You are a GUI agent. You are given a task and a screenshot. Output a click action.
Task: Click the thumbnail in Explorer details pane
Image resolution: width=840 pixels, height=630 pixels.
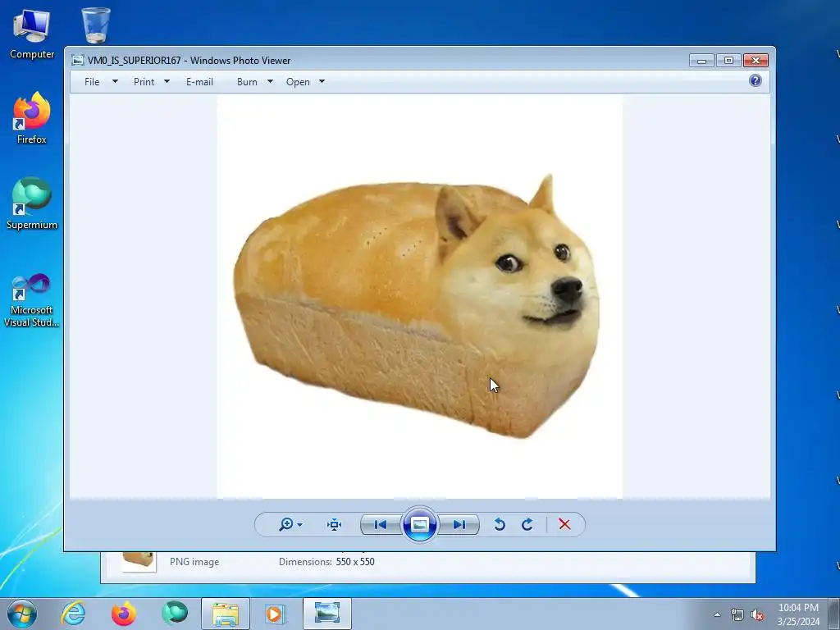139,561
